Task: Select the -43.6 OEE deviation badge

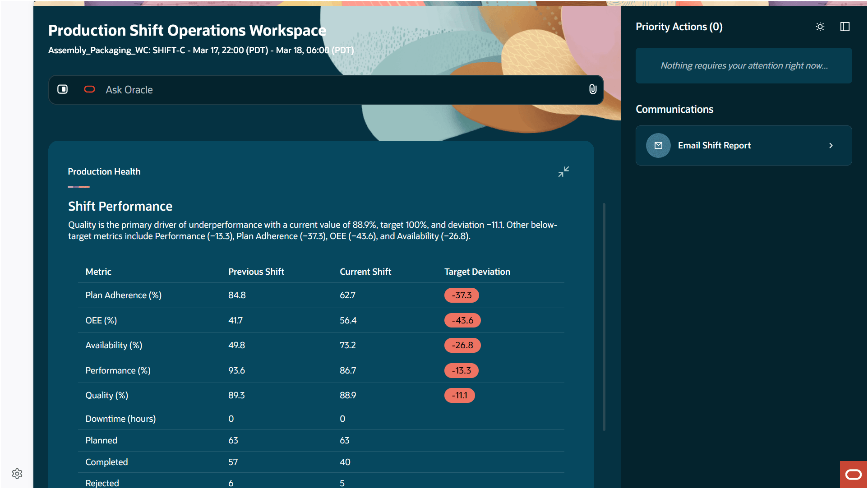Action: tap(462, 320)
